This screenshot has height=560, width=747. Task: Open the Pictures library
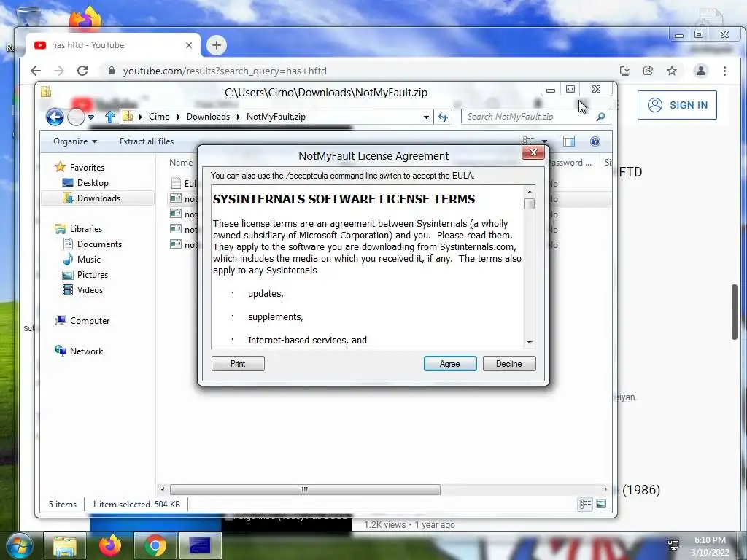click(93, 275)
